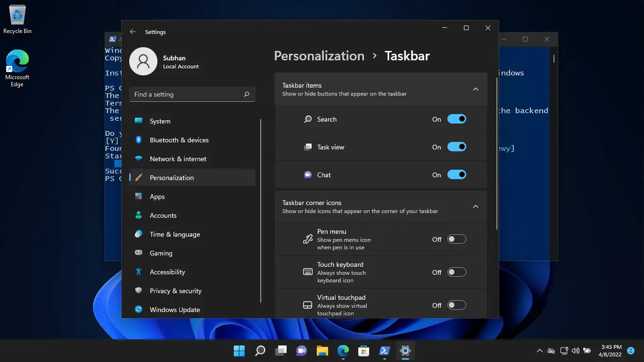Screen dimensions: 644x362
Task: Open notification center badge
Action: (x=631, y=351)
